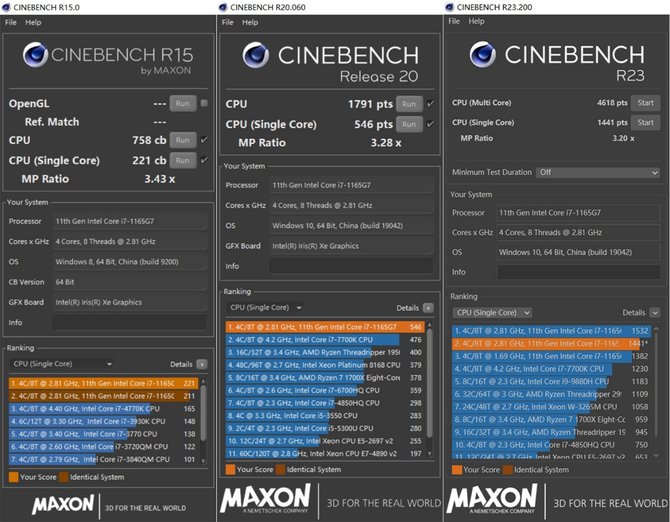The width and height of the screenshot is (670, 522).
Task: Open File menu in Cinebench R23
Action: 454,21
